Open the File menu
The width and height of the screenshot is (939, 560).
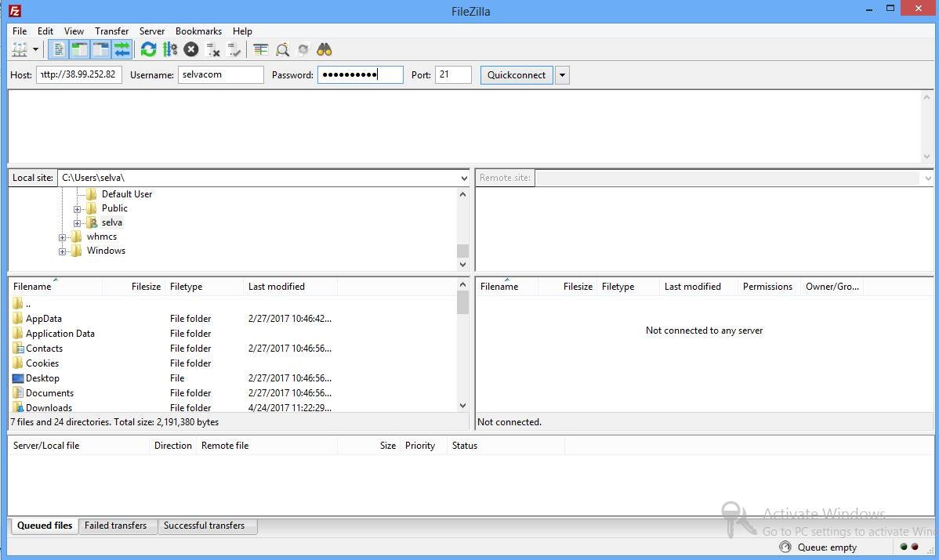(20, 31)
